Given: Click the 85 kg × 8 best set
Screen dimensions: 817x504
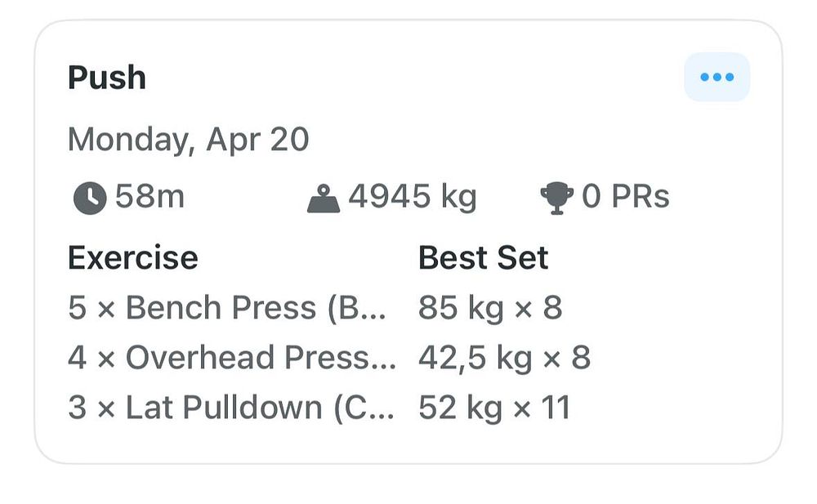Looking at the screenshot, I should point(490,308).
